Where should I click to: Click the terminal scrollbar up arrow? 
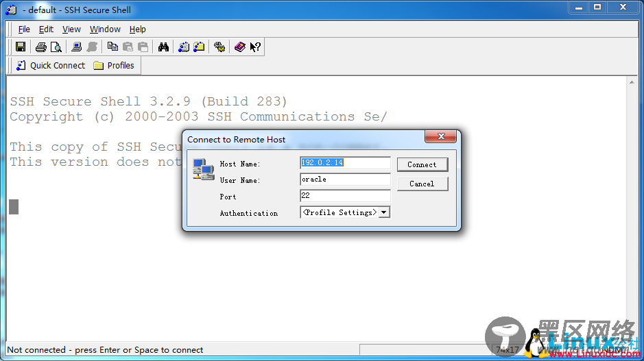coord(632,82)
